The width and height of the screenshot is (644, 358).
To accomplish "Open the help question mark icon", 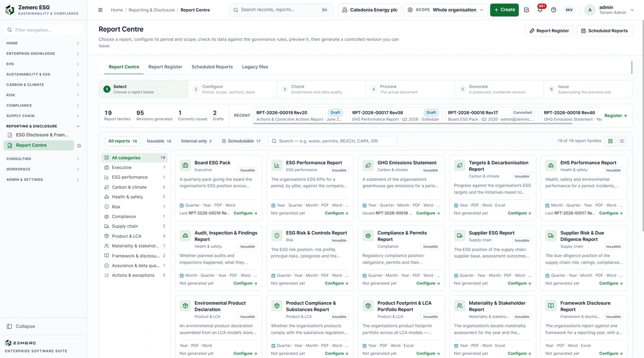I will (x=554, y=10).
